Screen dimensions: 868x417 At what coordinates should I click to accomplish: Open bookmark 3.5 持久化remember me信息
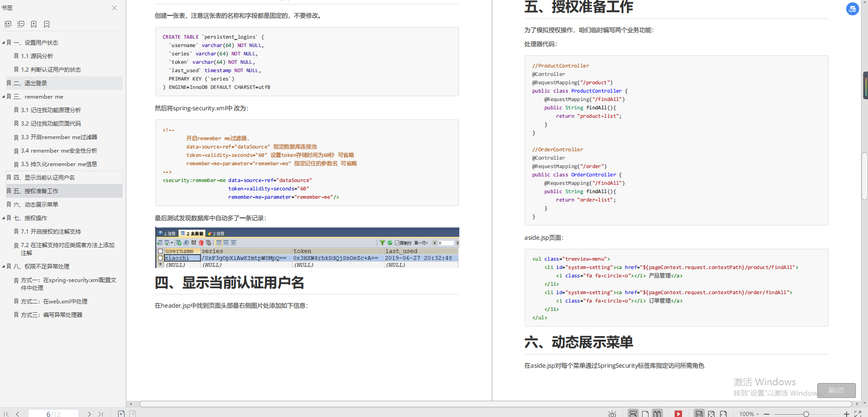[x=59, y=164]
